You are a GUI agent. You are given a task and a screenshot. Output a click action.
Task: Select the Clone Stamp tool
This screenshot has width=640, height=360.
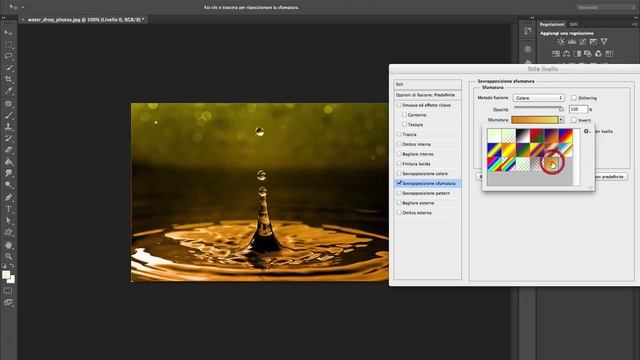click(x=9, y=127)
